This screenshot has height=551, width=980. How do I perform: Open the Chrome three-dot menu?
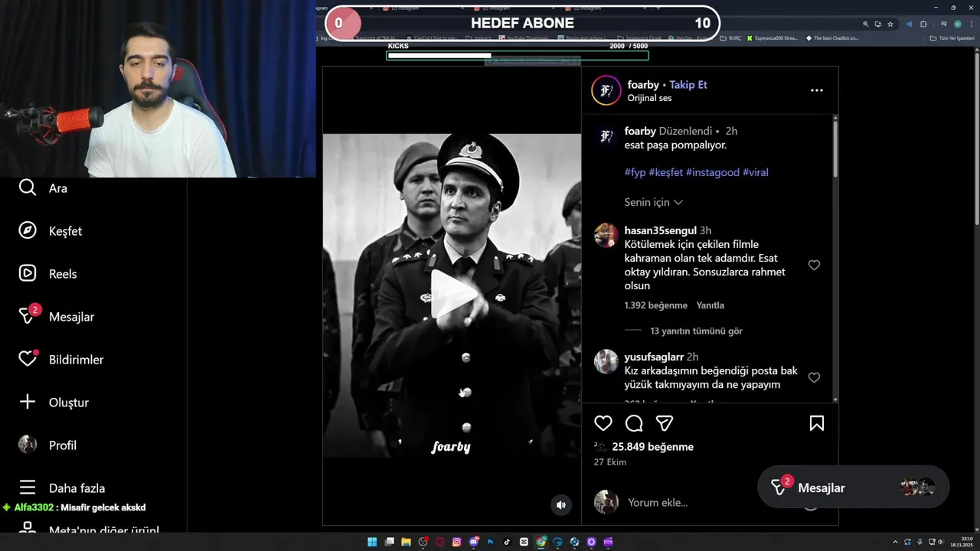click(x=972, y=24)
